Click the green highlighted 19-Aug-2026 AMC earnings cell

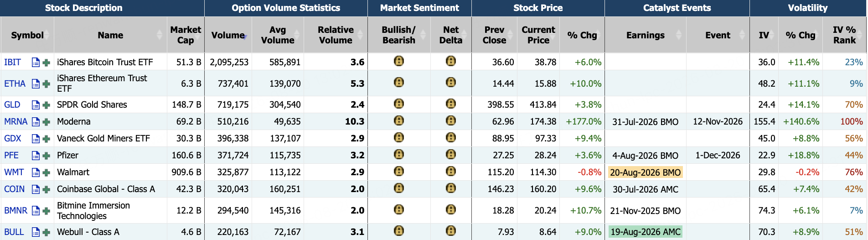tap(645, 232)
